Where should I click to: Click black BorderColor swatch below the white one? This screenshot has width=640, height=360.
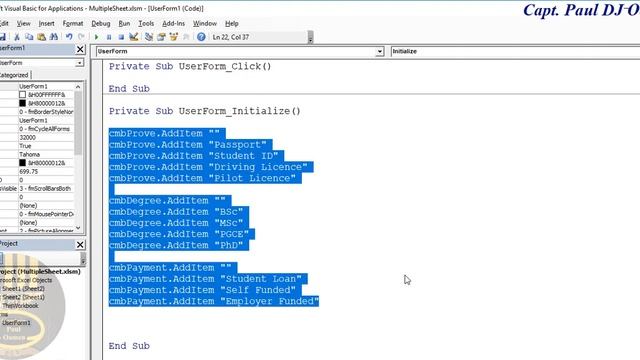[22, 103]
